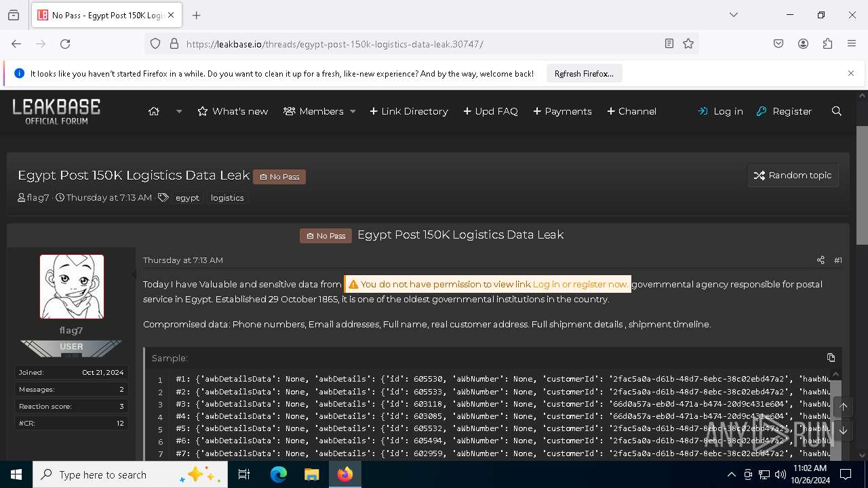The height and width of the screenshot is (488, 868).
Task: Open the forum home icon
Action: 154,111
